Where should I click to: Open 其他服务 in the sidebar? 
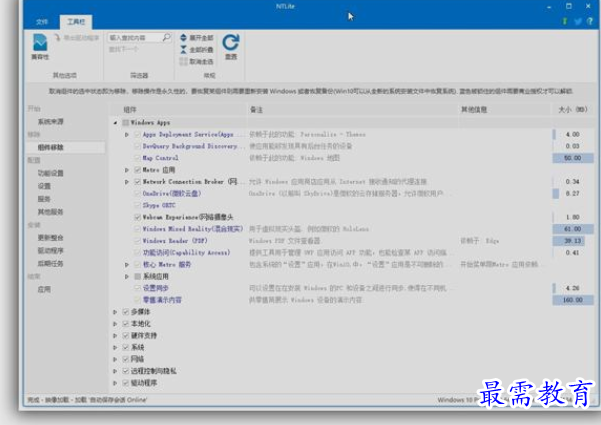coord(51,212)
